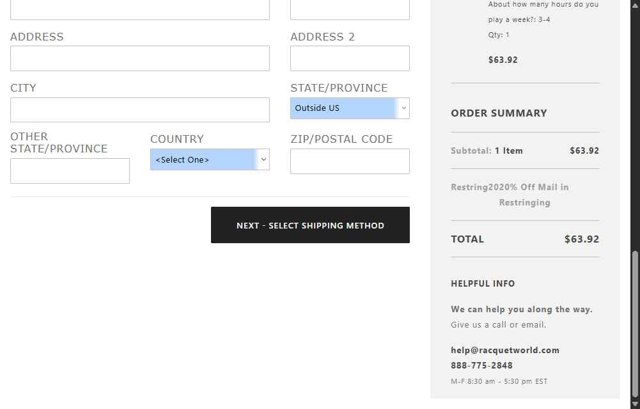Click the scrollbar down arrow
The image size is (640, 409).
(x=635, y=405)
